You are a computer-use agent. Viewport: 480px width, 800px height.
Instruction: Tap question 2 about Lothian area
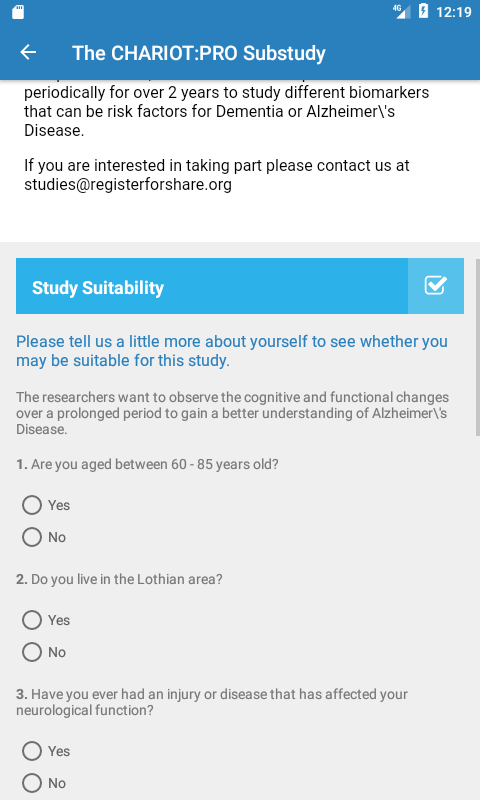pos(119,579)
